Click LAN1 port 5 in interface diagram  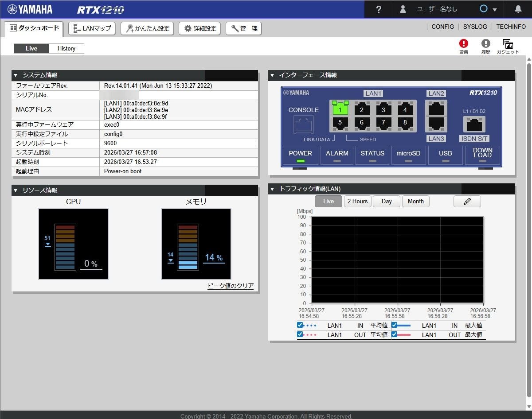[340, 123]
